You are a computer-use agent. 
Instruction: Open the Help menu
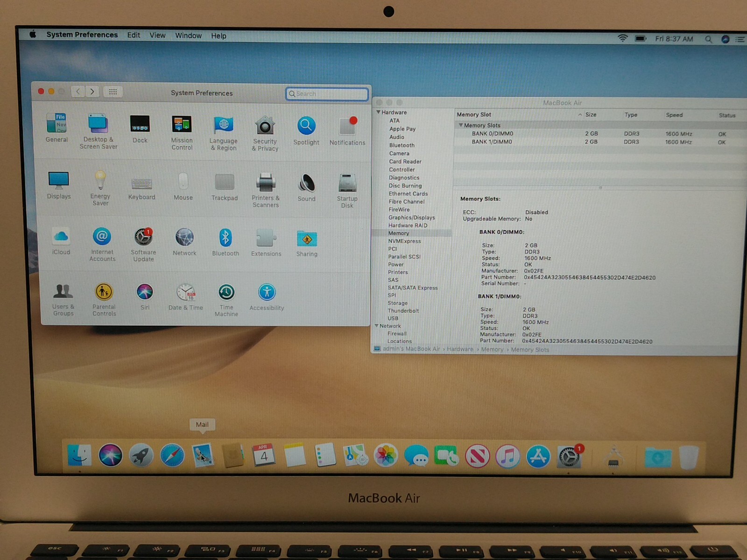tap(218, 36)
